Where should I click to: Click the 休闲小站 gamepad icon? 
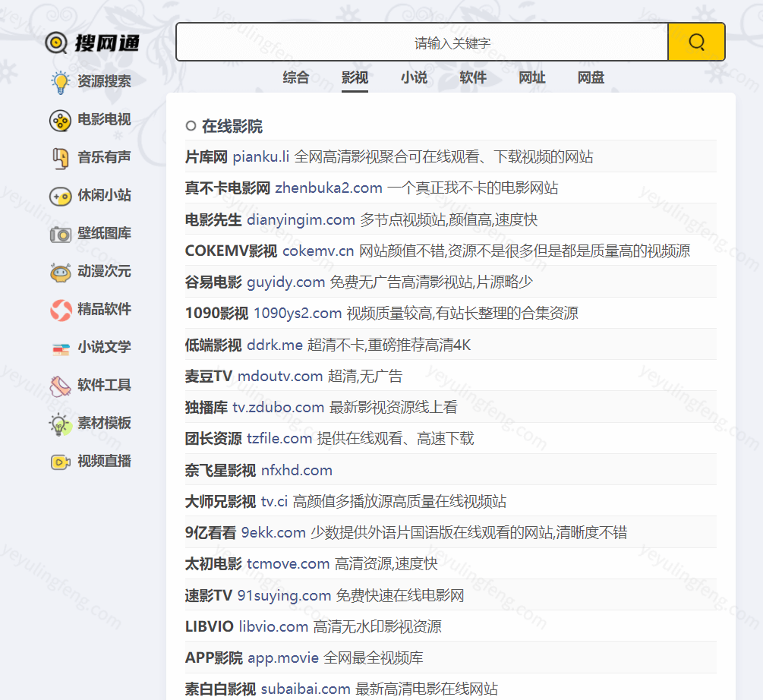pyautogui.click(x=60, y=196)
